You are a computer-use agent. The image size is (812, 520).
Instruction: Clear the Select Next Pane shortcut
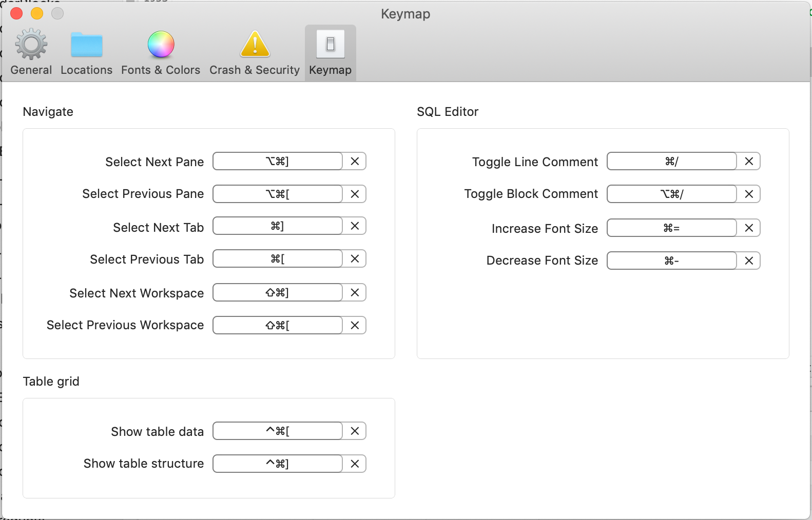pos(355,161)
